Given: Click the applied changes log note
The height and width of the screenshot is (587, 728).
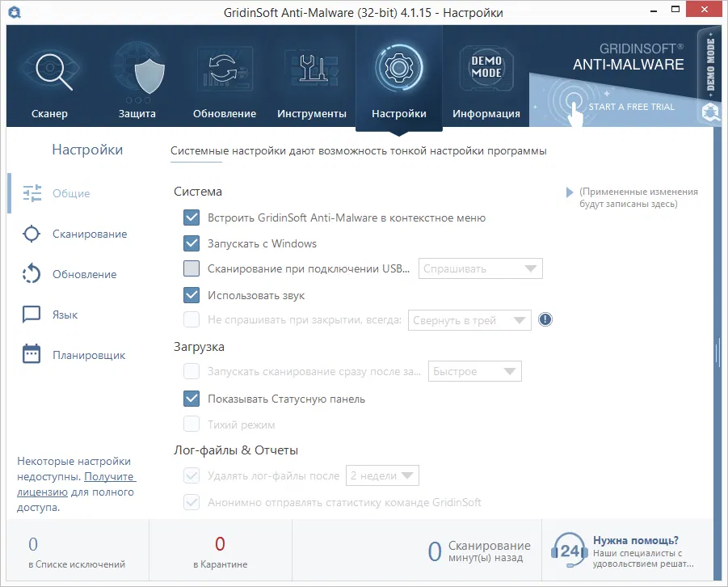Looking at the screenshot, I should click(x=638, y=197).
